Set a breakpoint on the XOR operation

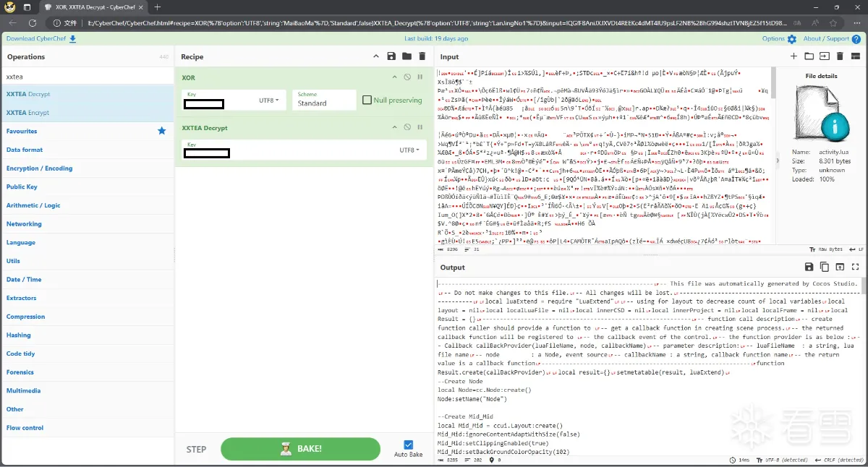(x=420, y=77)
